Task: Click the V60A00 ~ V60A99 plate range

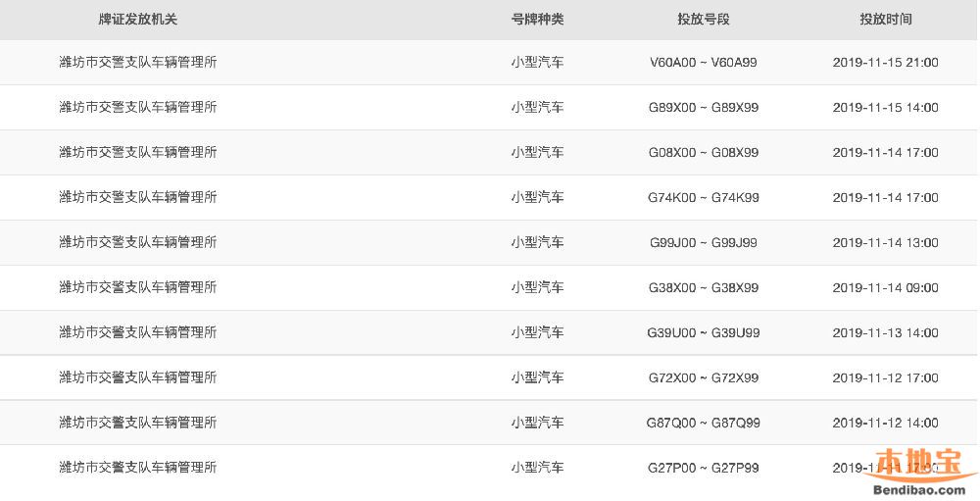Action: point(704,63)
